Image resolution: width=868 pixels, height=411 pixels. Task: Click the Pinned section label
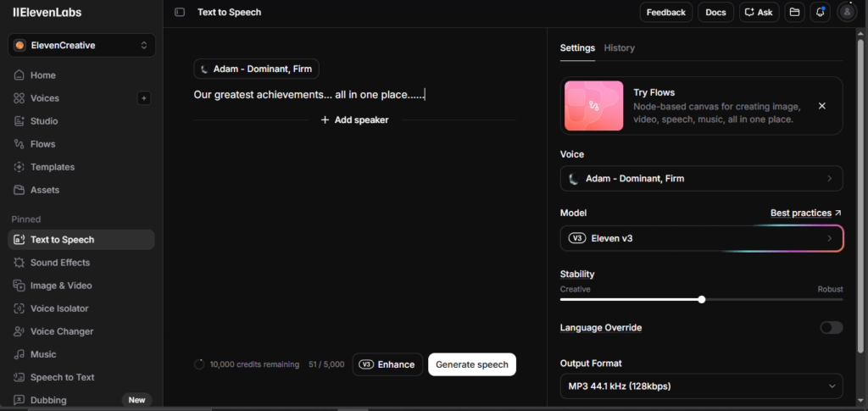[26, 219]
